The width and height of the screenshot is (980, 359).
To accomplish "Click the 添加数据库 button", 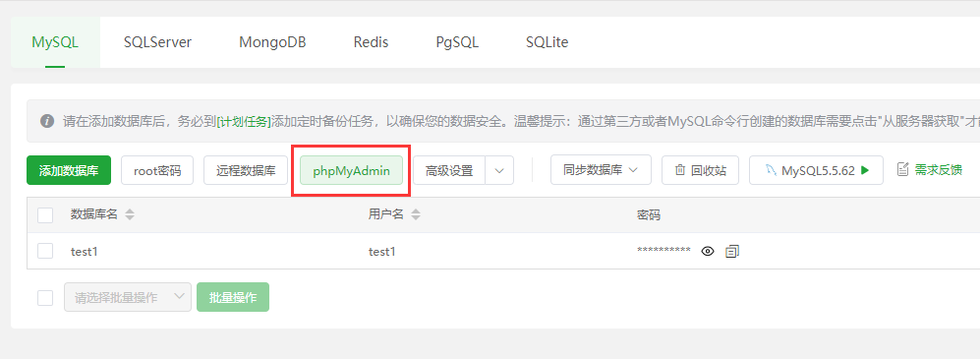I will 69,170.
